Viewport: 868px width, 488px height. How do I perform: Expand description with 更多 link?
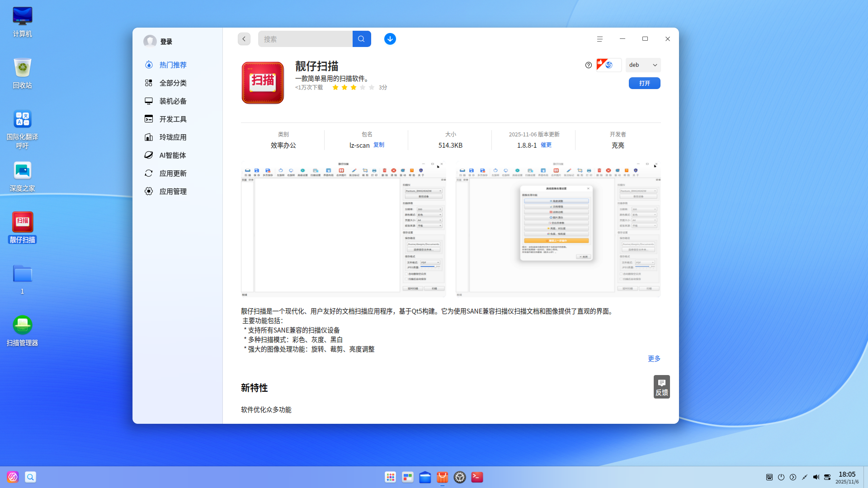pyautogui.click(x=654, y=359)
